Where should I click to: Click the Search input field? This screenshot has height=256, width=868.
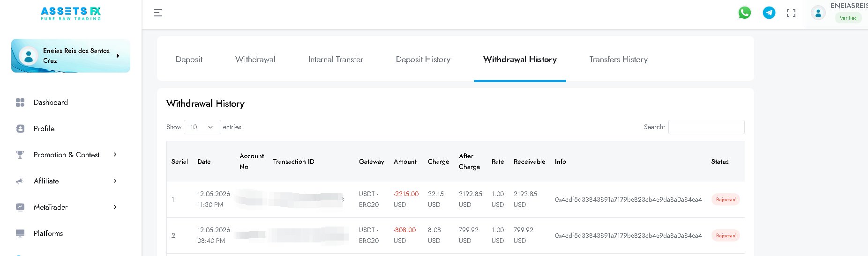[x=706, y=127]
